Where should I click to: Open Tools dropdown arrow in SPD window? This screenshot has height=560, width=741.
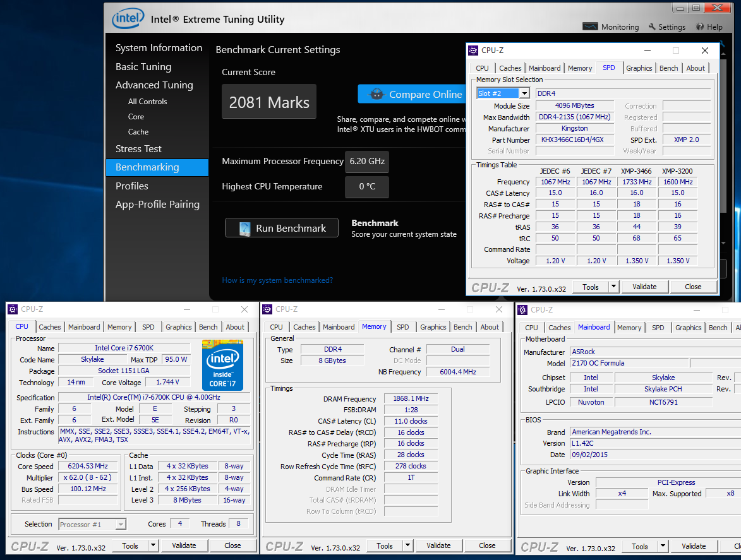pos(613,287)
